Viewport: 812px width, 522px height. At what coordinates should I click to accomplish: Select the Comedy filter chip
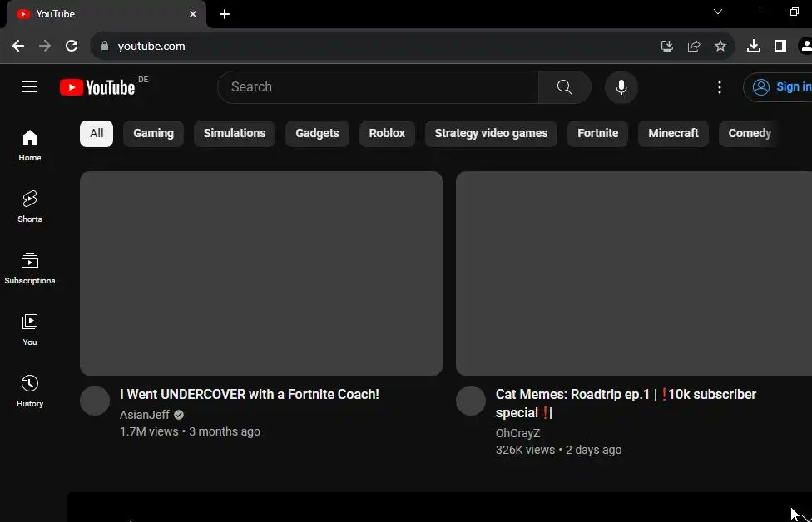(x=750, y=134)
